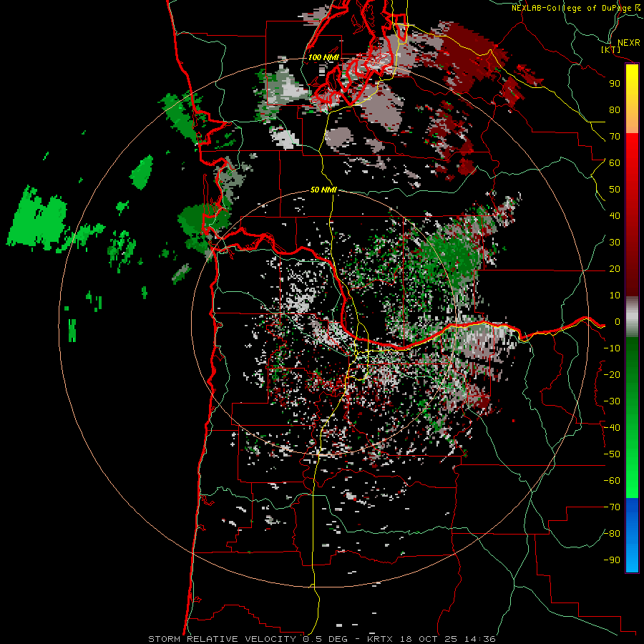Click the positive 90 scale label

615,84
